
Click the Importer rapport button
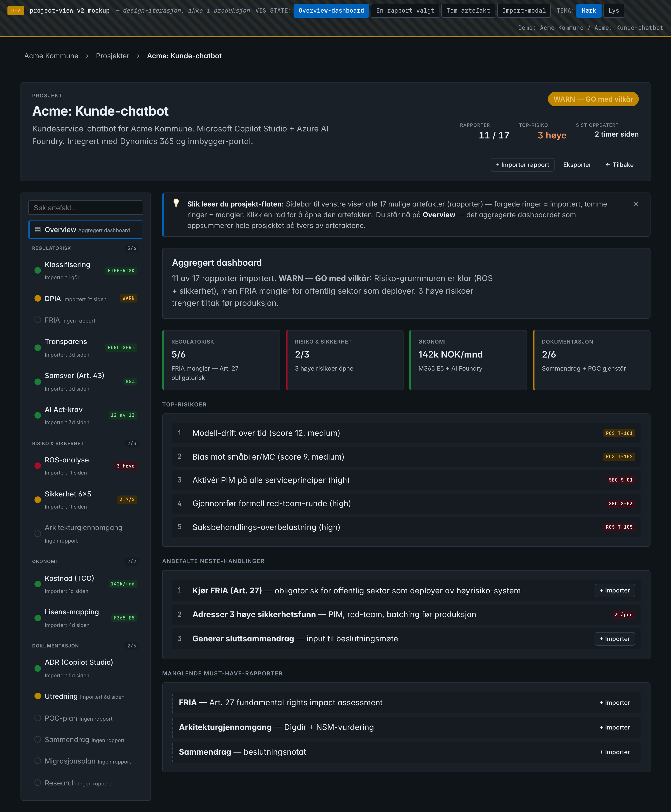click(x=522, y=165)
